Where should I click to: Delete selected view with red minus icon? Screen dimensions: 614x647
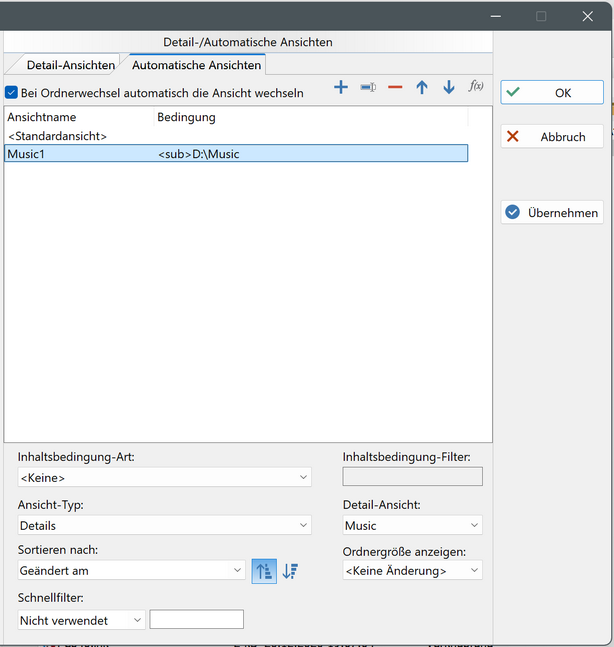395,88
